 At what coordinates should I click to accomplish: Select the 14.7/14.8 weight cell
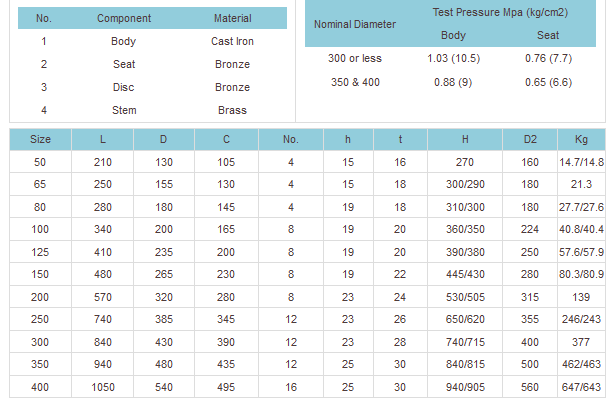click(581, 161)
